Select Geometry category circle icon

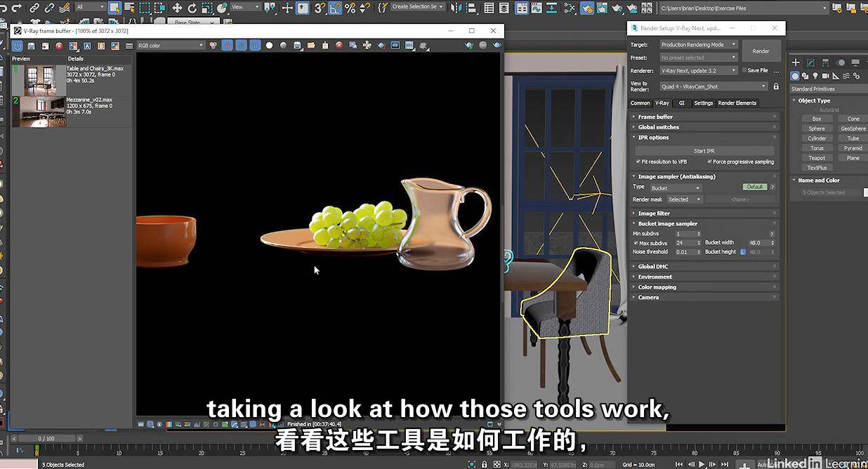pos(796,76)
